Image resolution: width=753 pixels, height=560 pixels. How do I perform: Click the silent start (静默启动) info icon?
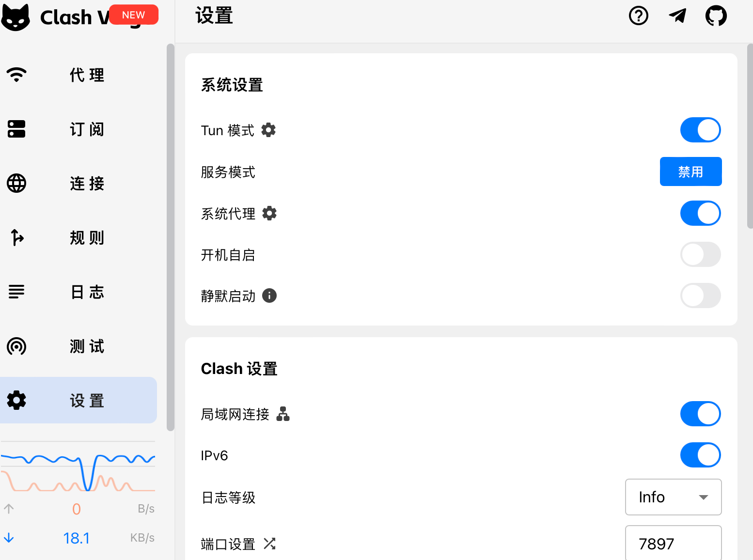coord(269,296)
